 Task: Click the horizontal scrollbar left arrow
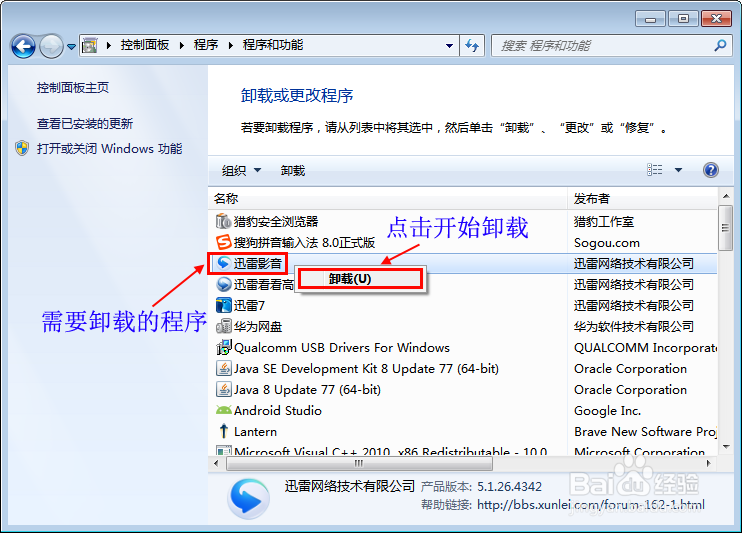click(216, 463)
